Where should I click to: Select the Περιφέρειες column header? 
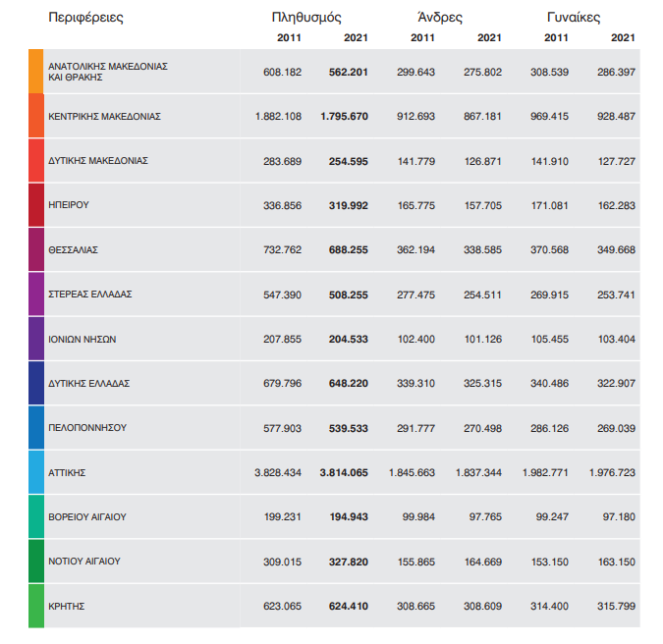[x=86, y=18]
